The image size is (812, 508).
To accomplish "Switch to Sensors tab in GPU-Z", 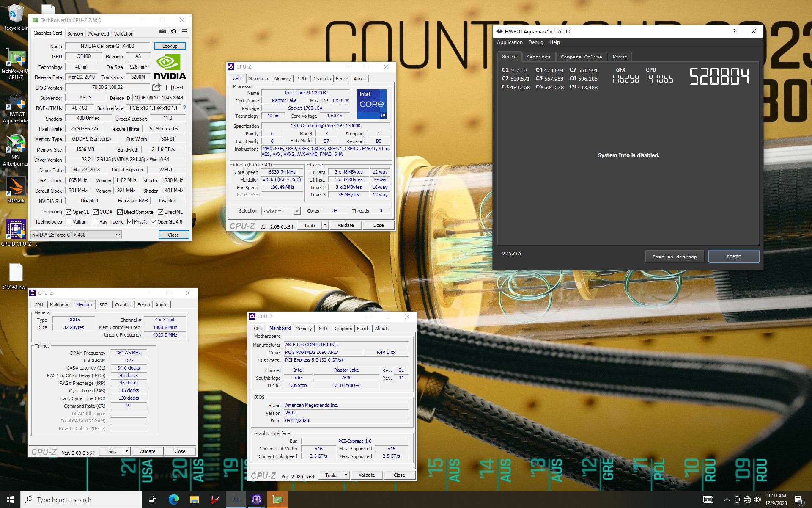I will 75,33.
